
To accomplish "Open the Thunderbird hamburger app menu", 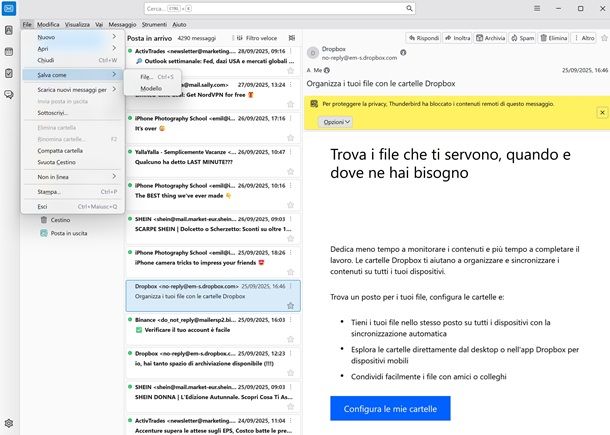I will (x=537, y=8).
